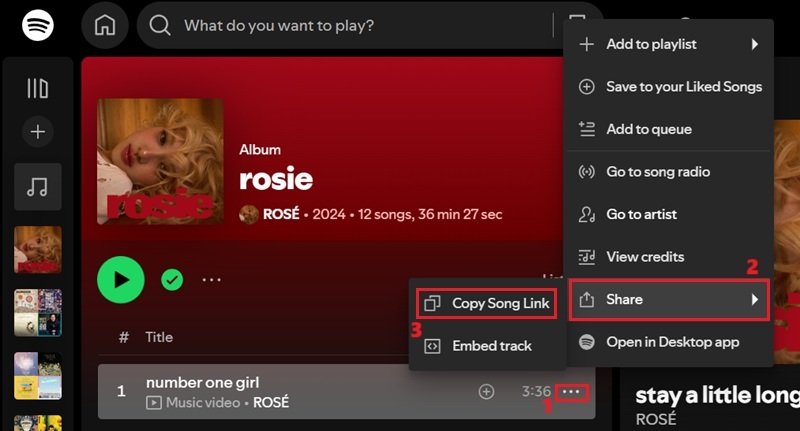800x431 pixels.
Task: Open the third sidebar playlist with pastel covers
Action: [x=38, y=376]
